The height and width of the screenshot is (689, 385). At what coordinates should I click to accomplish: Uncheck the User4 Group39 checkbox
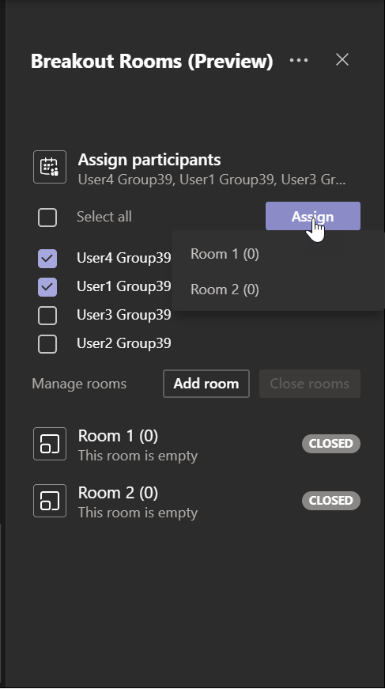pos(47,258)
